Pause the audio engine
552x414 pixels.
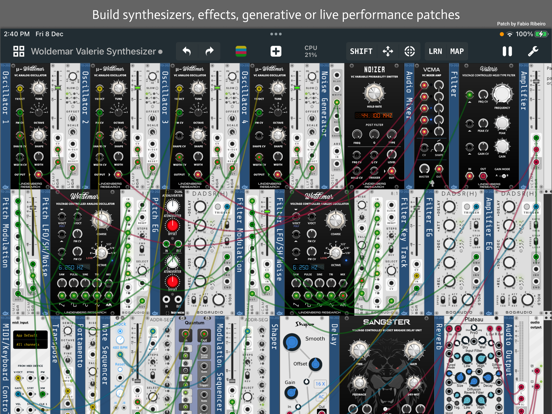507,51
